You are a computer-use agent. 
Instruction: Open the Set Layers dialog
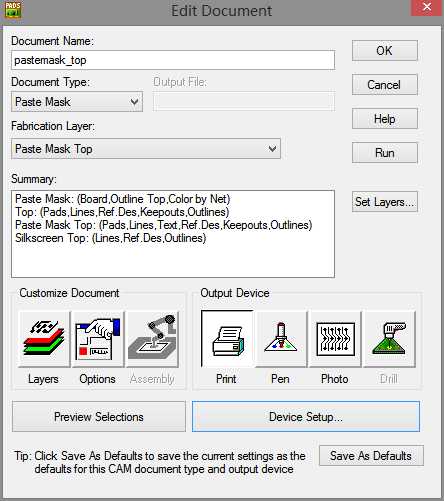[x=385, y=202]
